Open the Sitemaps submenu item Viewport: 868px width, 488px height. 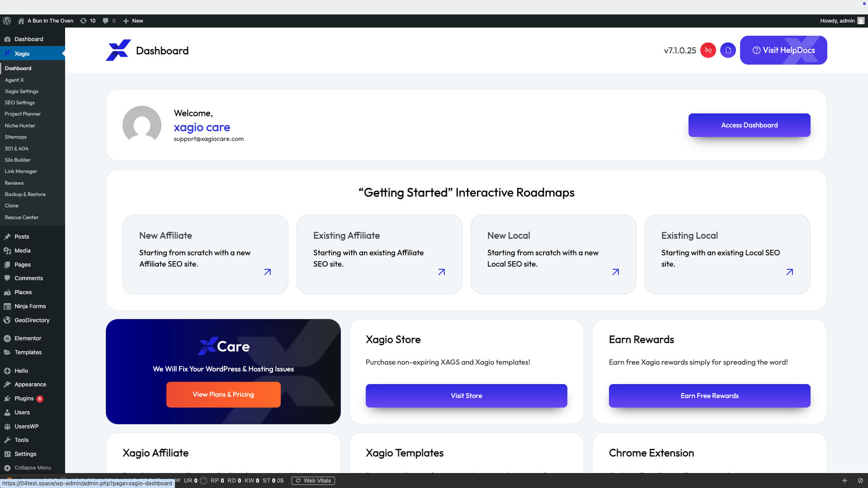click(15, 137)
